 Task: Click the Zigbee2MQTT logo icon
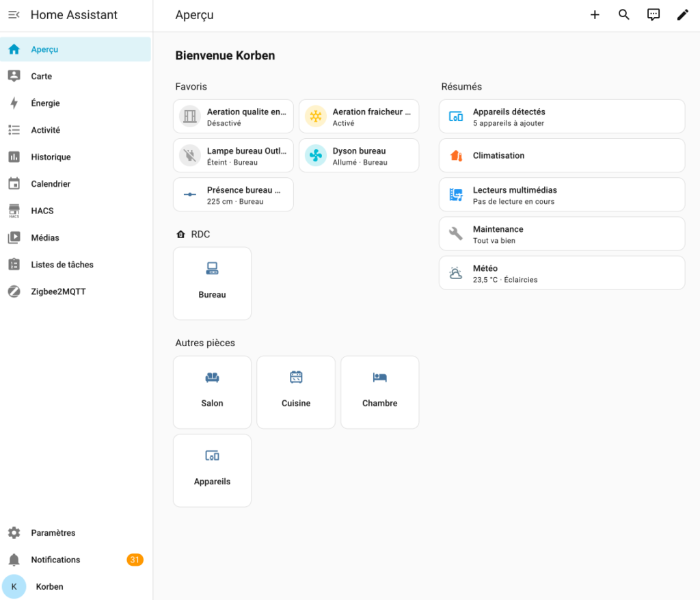point(14,291)
